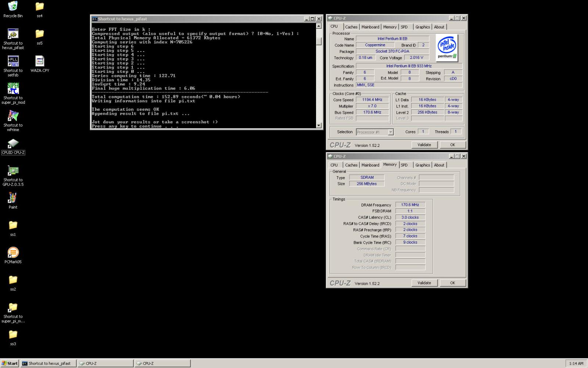Open the ss1 folder icon
Screen dimensions: 588x368
click(x=13, y=228)
